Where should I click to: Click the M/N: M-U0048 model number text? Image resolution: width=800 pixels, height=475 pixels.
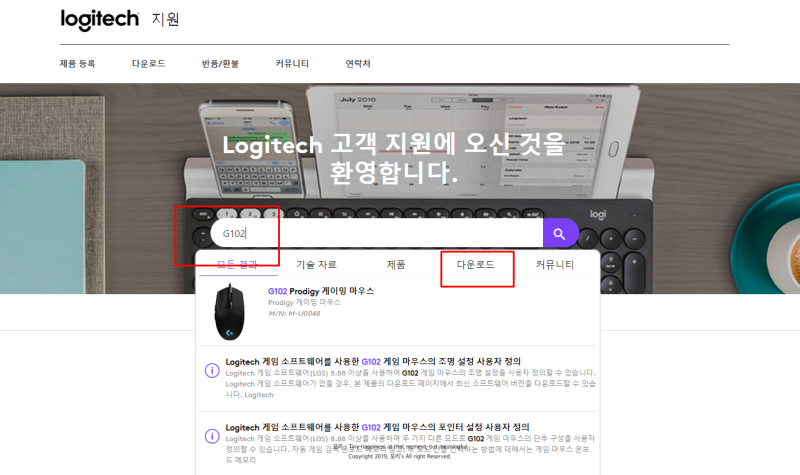(x=294, y=313)
